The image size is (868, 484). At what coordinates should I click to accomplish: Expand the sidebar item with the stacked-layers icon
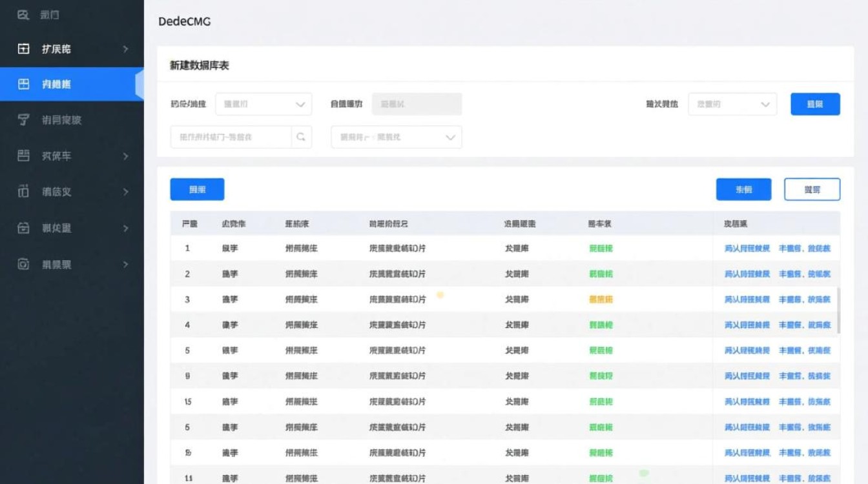coord(125,156)
